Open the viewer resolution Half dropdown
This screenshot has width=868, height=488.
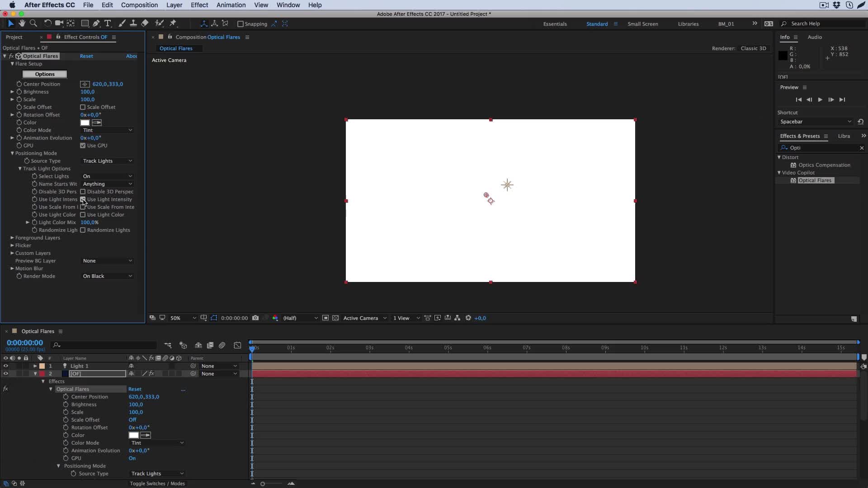click(300, 318)
